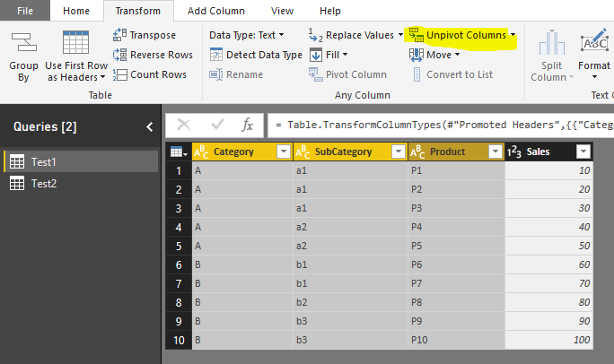Screen dimensions: 614x364
Task: Click the Replace Values icon
Action: [x=315, y=35]
